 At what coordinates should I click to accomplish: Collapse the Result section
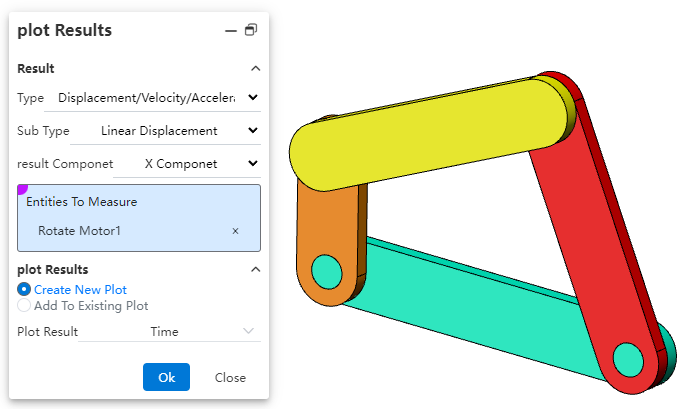pyautogui.click(x=255, y=68)
